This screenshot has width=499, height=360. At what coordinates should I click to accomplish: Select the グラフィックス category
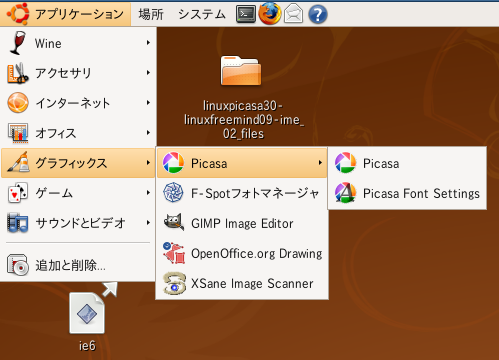click(78, 163)
